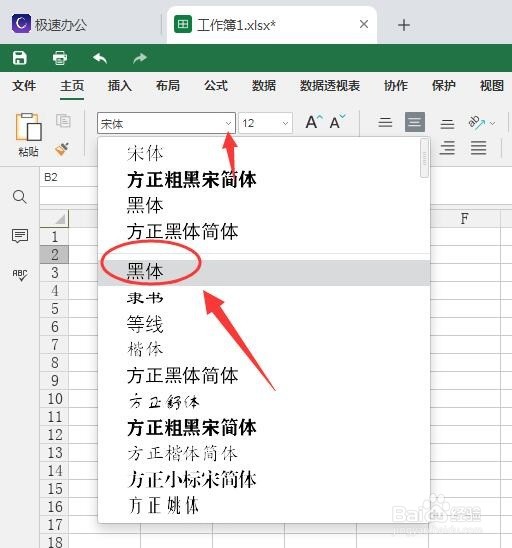This screenshot has width=512, height=548.
Task: Undo the last action
Action: [100, 58]
